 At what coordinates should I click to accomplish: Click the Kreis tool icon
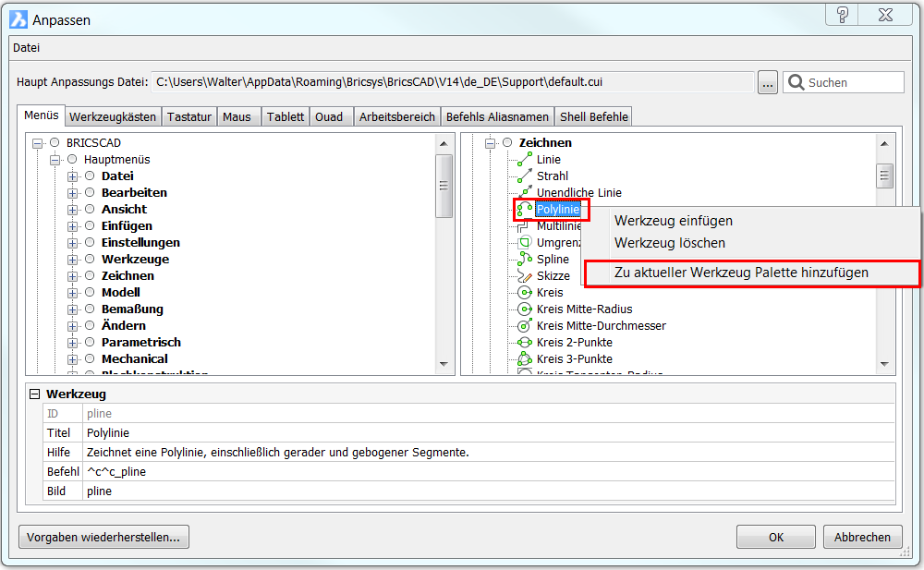[525, 292]
